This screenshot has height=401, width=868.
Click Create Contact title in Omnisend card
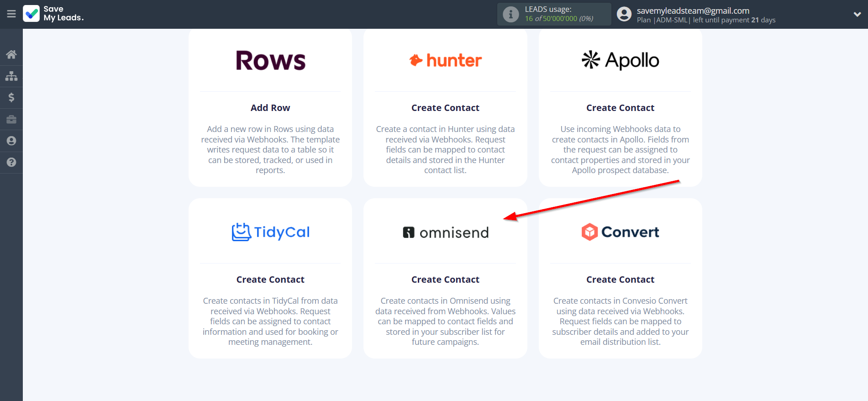[x=445, y=280]
